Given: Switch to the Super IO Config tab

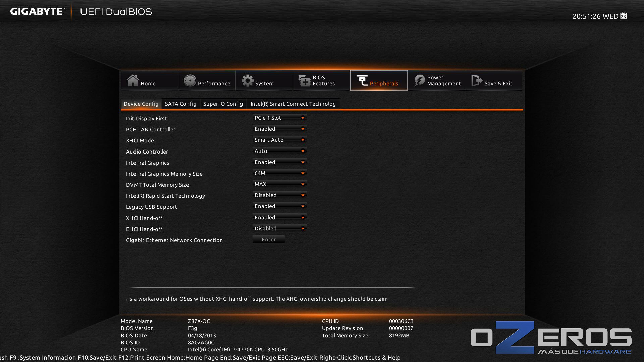Looking at the screenshot, I should [223, 104].
